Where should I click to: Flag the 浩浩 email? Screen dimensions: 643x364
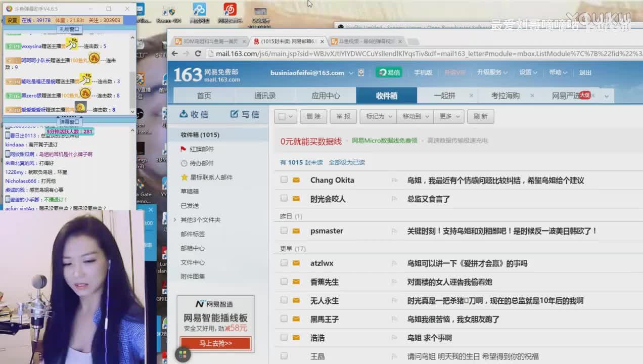pos(394,338)
